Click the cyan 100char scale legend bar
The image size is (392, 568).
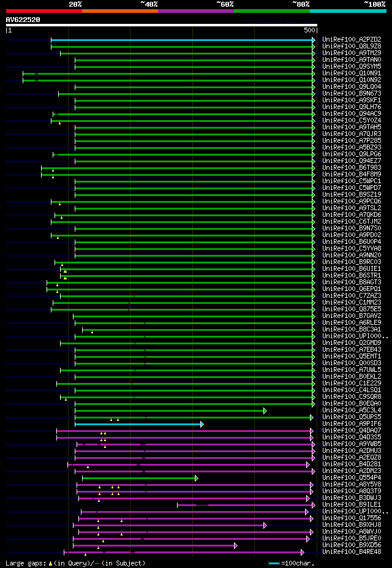click(274, 563)
